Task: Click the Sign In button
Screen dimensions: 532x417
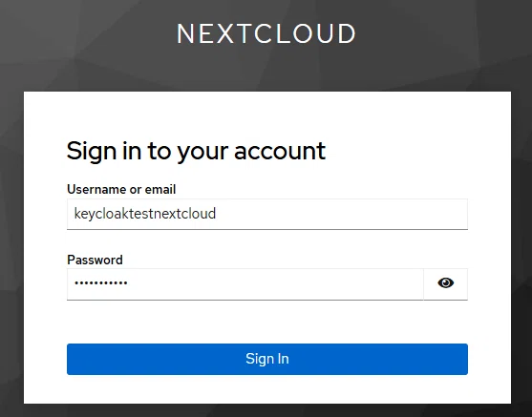Action: point(267,359)
